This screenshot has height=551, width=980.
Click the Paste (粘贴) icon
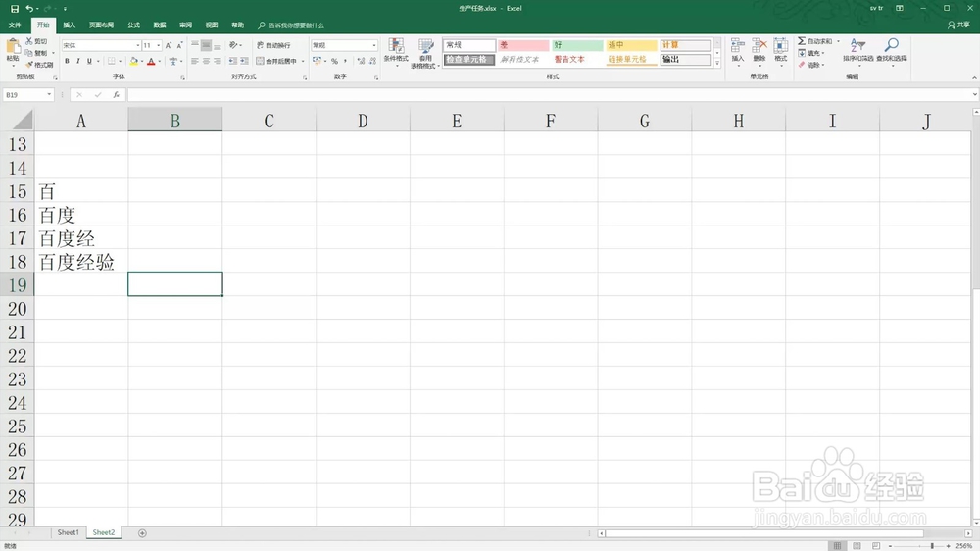[x=13, y=46]
